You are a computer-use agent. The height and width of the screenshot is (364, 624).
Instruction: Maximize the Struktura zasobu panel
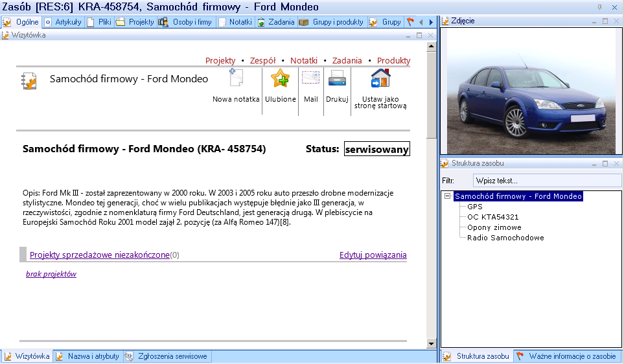pyautogui.click(x=605, y=163)
